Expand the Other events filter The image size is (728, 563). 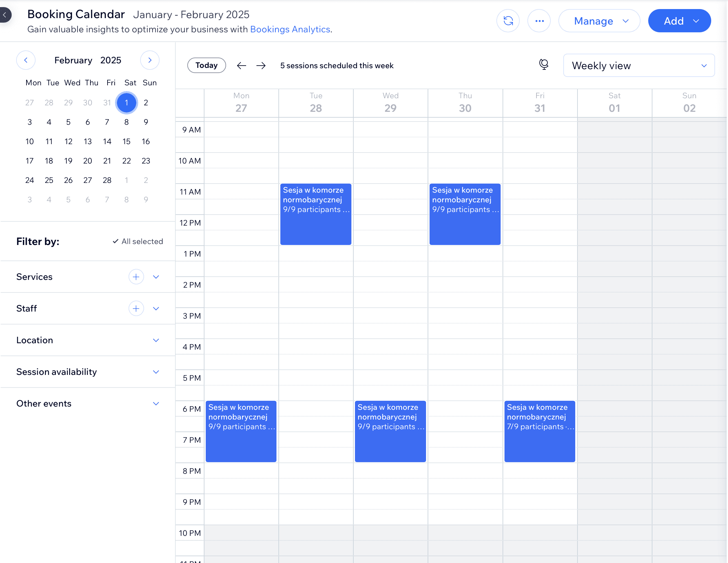coord(156,404)
